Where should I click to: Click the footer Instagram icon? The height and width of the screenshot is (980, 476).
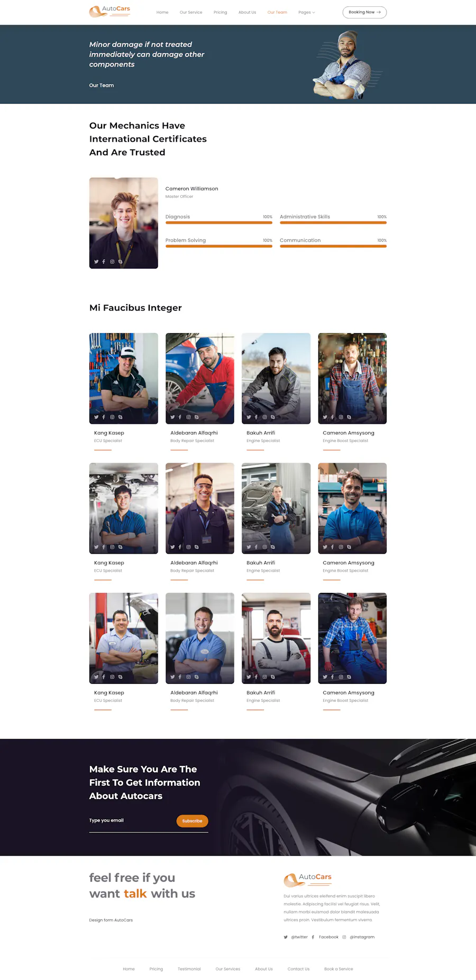point(344,937)
